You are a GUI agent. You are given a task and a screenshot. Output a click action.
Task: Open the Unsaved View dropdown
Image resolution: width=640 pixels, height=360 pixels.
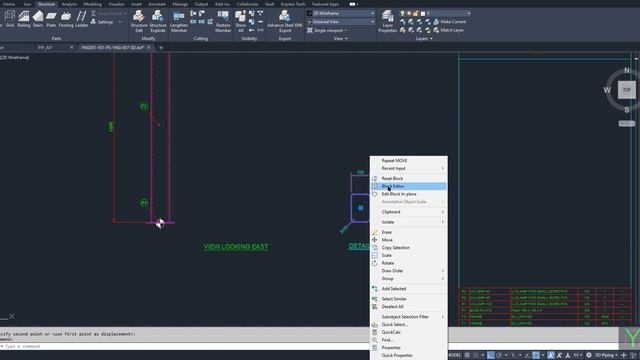point(340,22)
